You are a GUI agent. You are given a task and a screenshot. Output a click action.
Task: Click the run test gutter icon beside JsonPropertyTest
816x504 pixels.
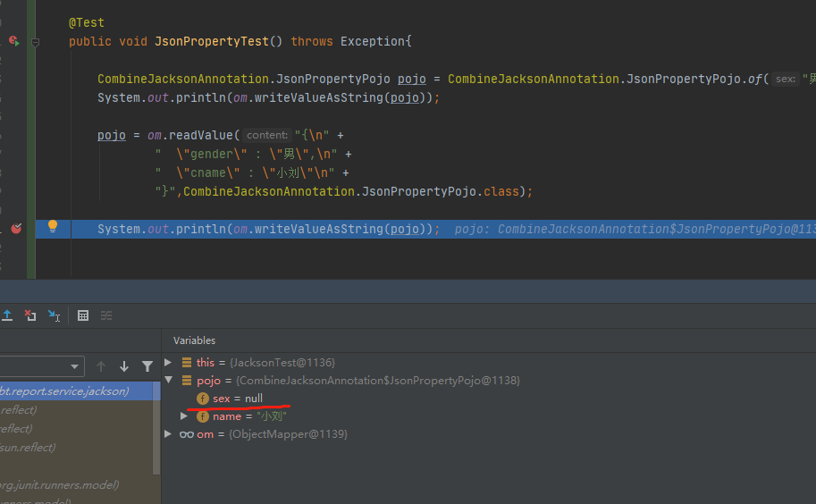(x=13, y=41)
